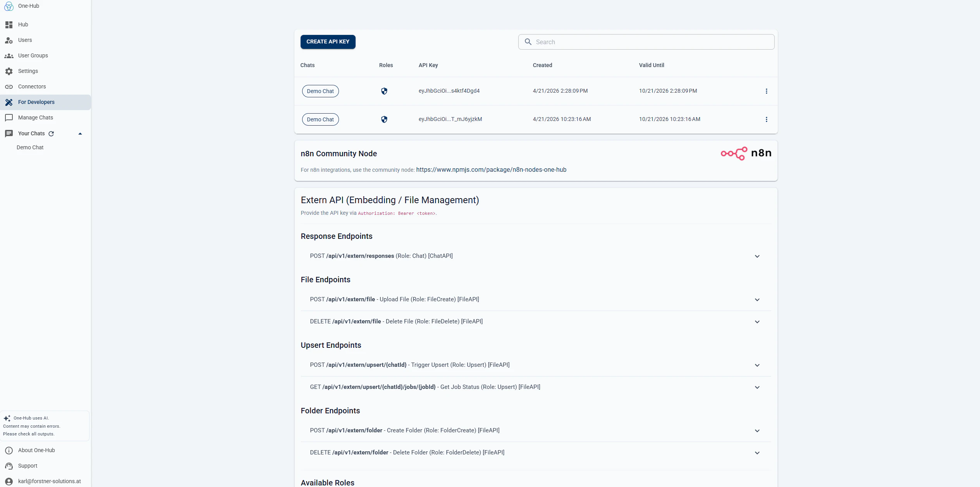
Task: Open more options for 2:28:09 PM key
Action: coord(766,91)
